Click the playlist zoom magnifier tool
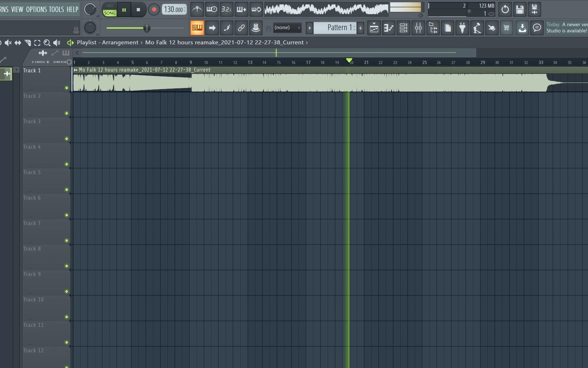588x368 pixels. (47, 43)
